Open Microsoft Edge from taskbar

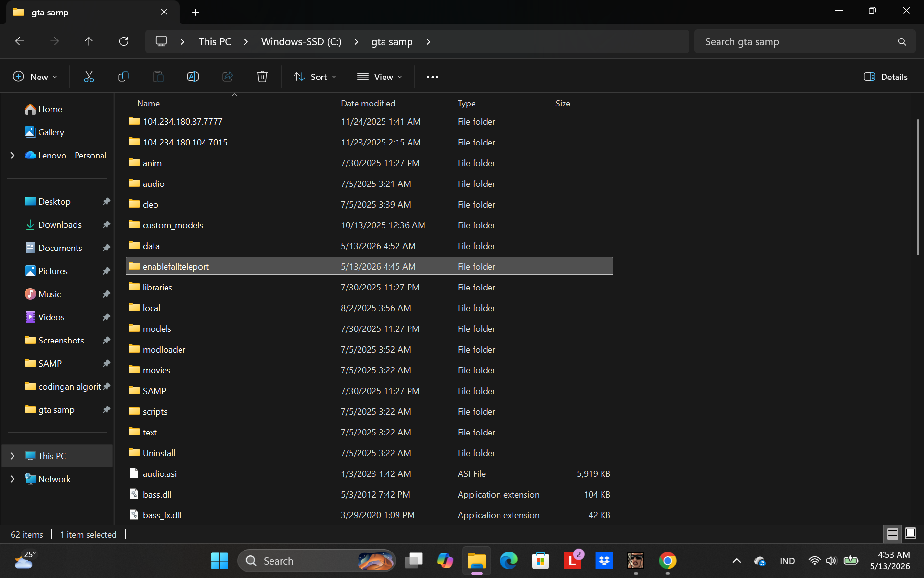coord(509,561)
